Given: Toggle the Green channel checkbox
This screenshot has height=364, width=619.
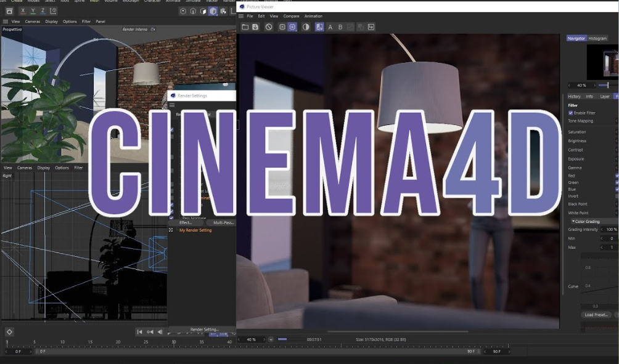Looking at the screenshot, I should pos(617,182).
